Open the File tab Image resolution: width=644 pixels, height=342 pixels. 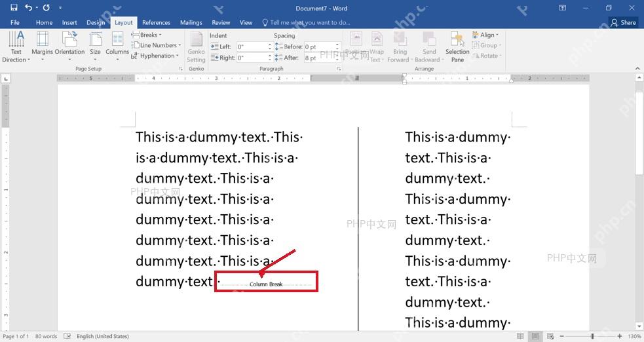click(x=15, y=22)
